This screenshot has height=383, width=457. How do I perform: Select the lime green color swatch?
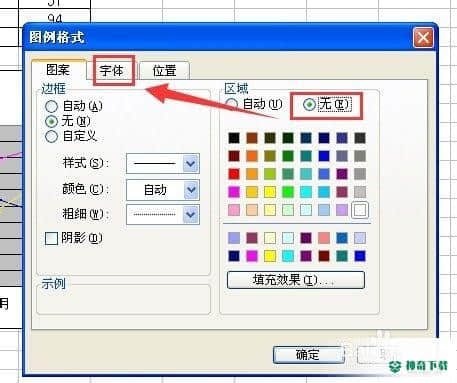click(x=270, y=174)
